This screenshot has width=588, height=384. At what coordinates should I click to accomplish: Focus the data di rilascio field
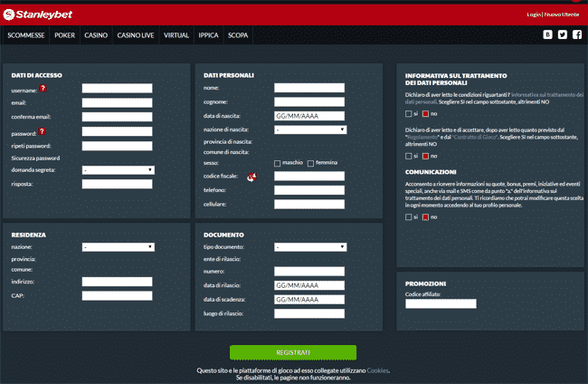(309, 285)
